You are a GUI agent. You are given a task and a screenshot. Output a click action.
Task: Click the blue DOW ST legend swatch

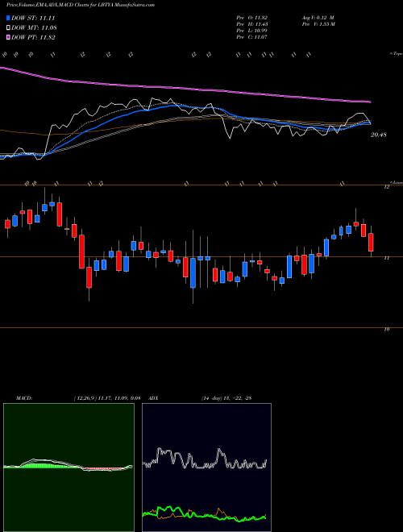click(x=8, y=18)
